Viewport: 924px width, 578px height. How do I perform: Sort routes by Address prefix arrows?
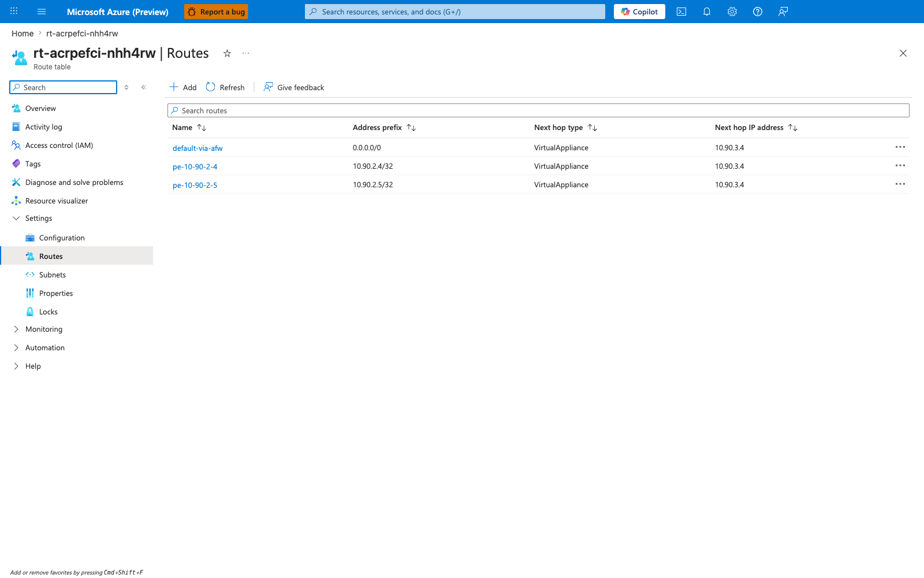click(411, 128)
